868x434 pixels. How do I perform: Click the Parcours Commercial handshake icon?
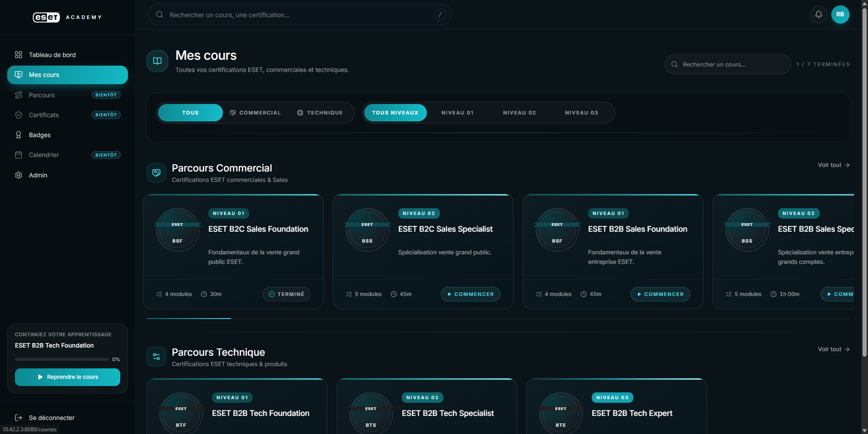156,173
